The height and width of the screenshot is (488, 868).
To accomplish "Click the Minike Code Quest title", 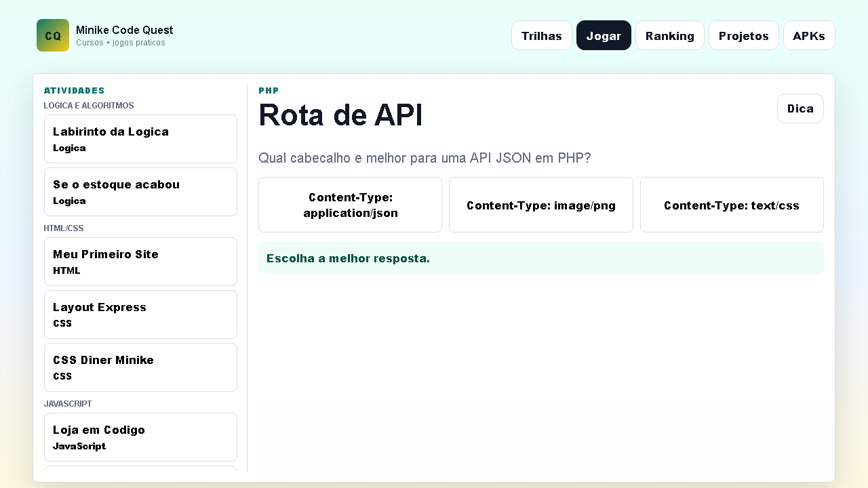I will point(124,30).
